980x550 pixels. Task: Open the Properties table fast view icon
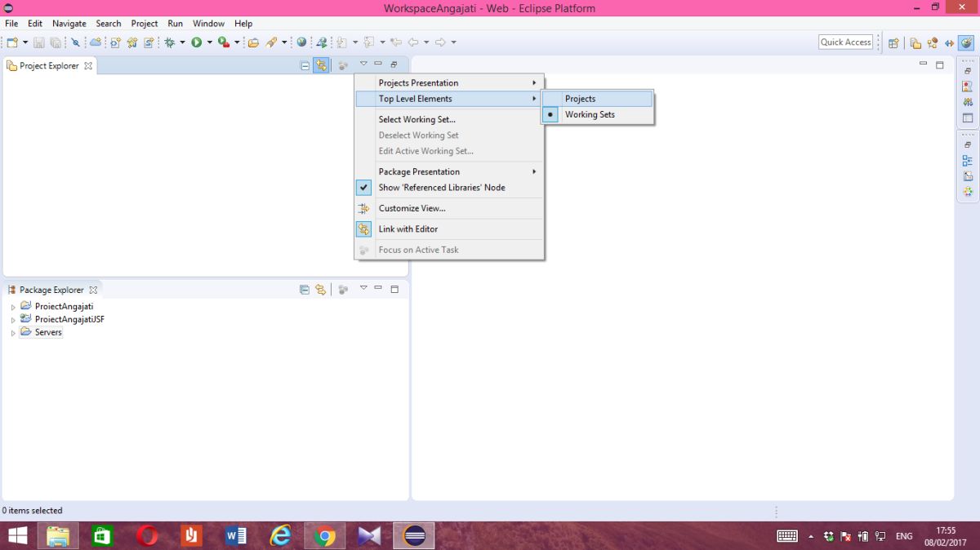coord(968,118)
